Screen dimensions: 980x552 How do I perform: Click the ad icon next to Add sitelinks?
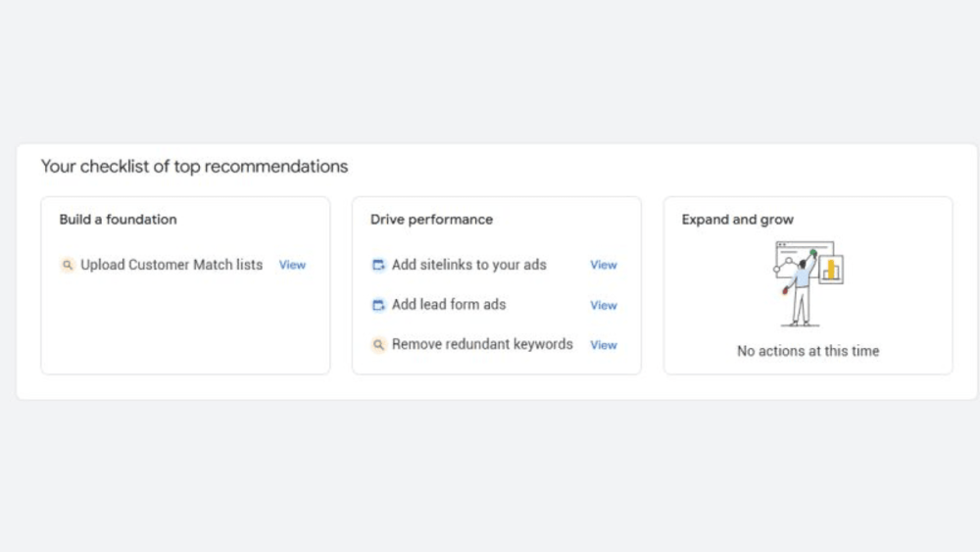378,265
